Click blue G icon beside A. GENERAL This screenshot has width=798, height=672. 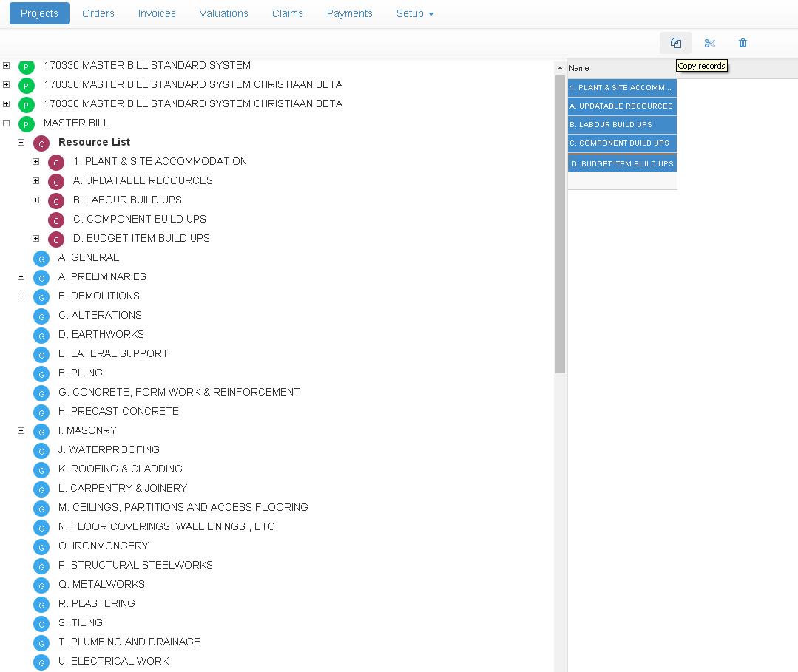click(x=41, y=259)
